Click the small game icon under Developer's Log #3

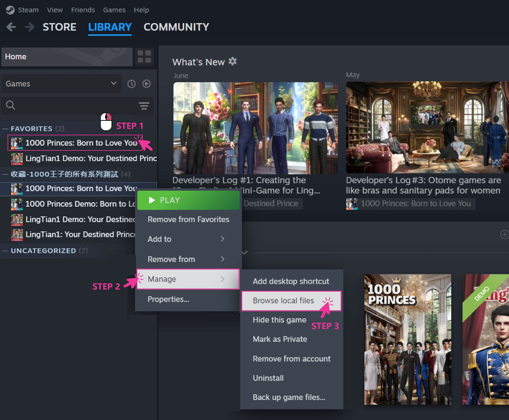[352, 204]
